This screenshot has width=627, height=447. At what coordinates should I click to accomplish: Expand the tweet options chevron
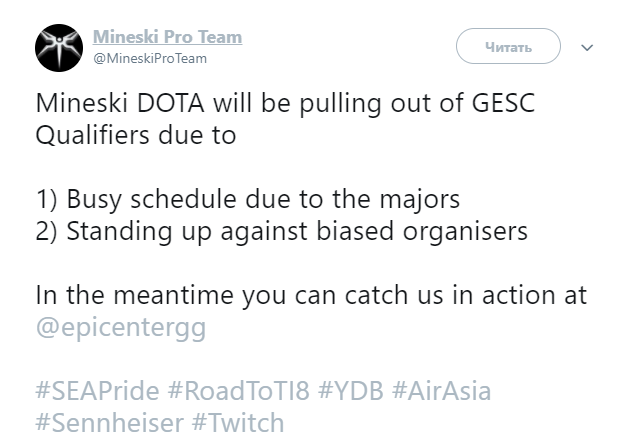pos(587,48)
